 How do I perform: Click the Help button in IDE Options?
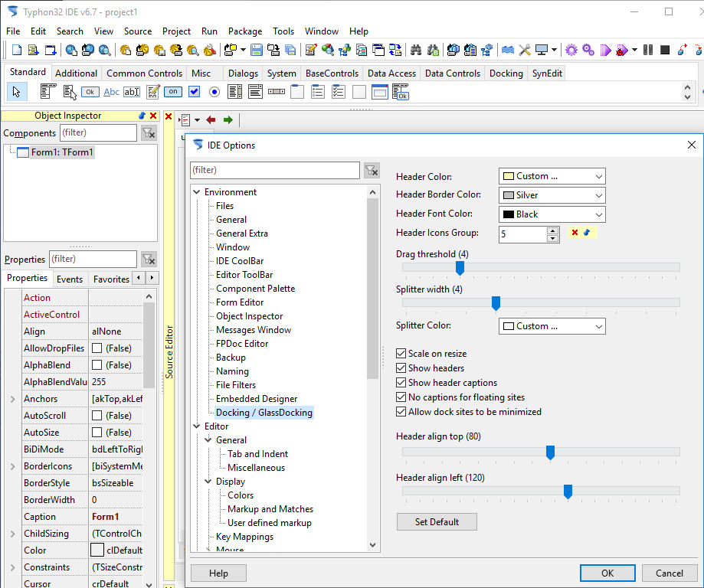tap(218, 573)
